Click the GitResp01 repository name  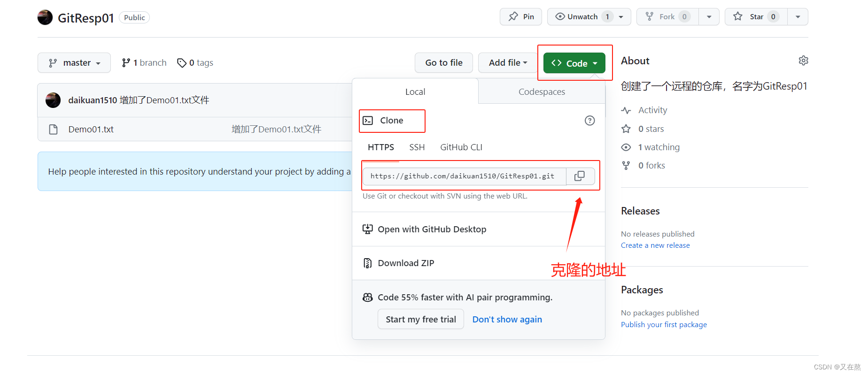(86, 18)
